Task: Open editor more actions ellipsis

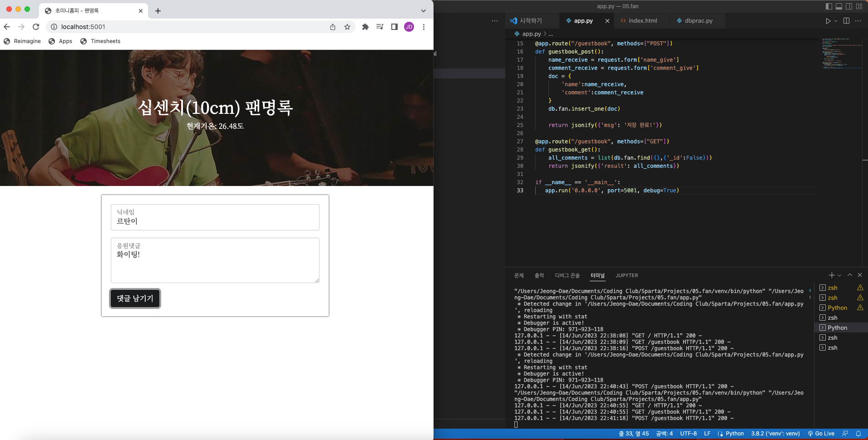Action: coord(858,21)
